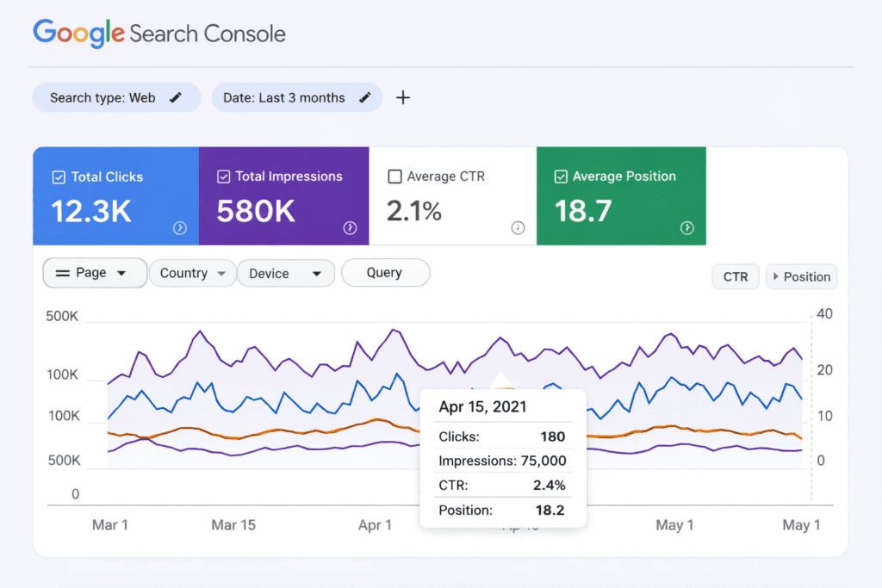Open the Average CTR help icon
The image size is (882, 588).
pyautogui.click(x=518, y=228)
